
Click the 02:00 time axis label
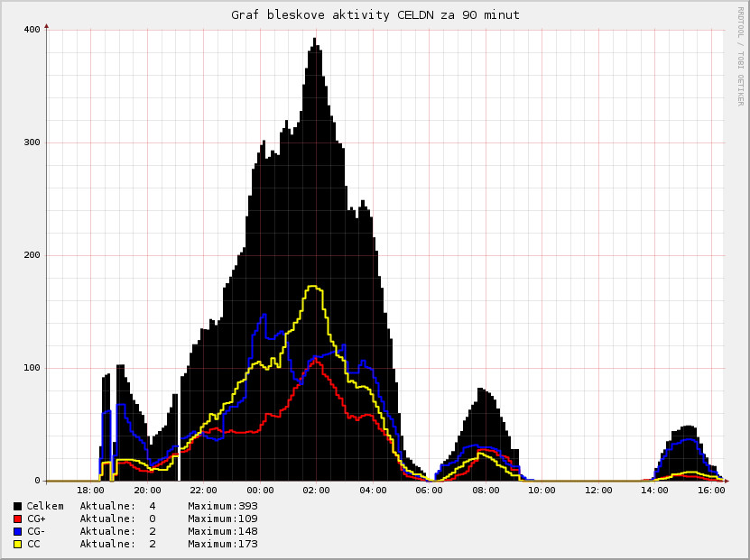316,491
